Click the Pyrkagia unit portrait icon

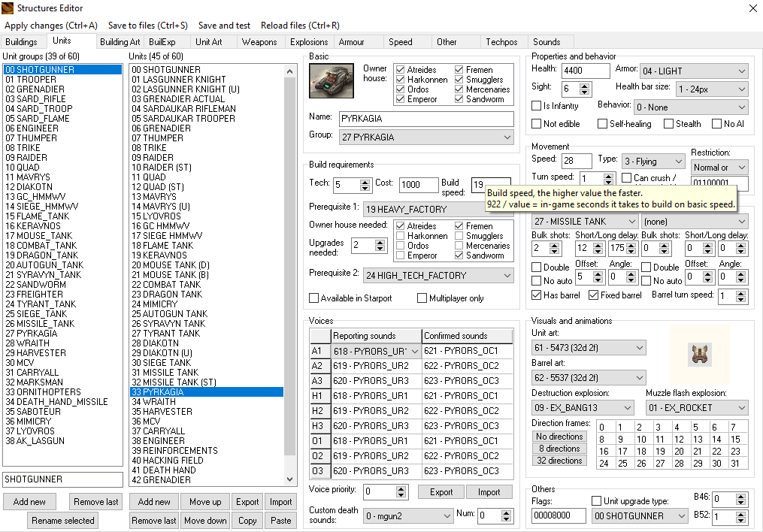tap(332, 81)
